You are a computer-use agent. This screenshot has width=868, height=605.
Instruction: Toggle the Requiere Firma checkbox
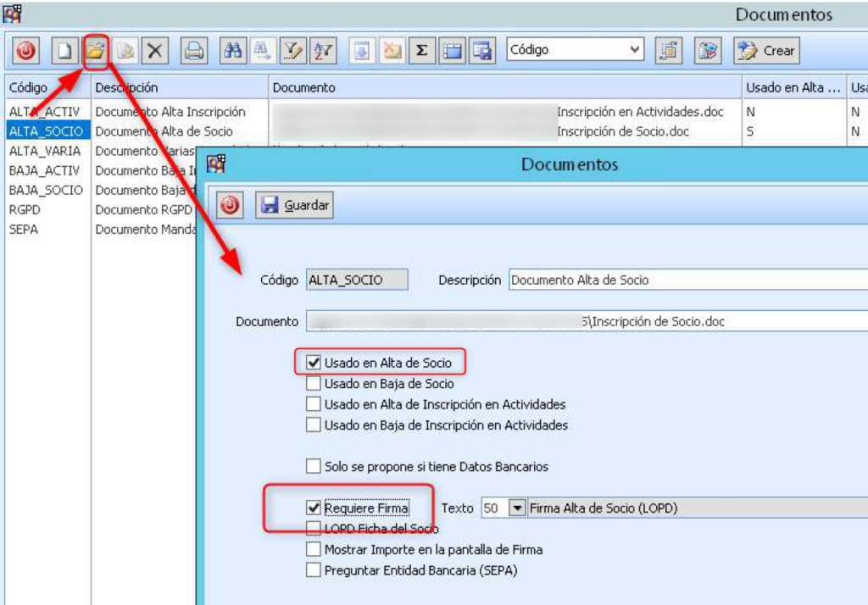click(314, 508)
